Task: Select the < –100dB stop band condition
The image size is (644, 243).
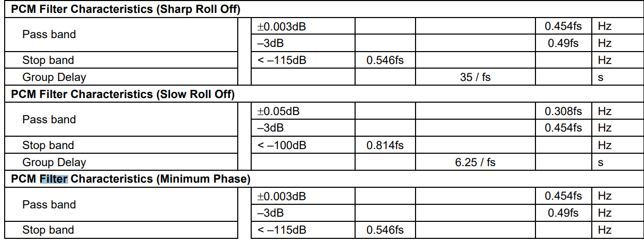Action: coord(282,145)
